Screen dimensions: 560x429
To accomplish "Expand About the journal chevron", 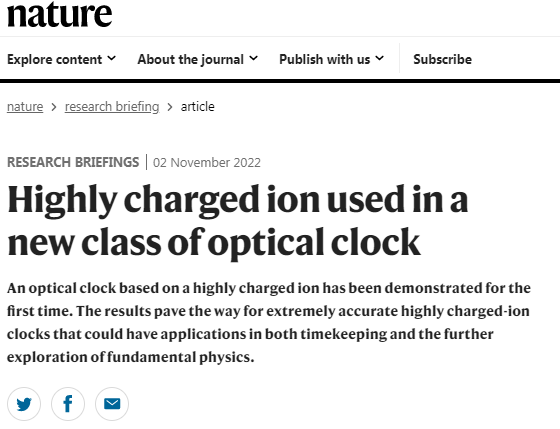I will (x=253, y=58).
